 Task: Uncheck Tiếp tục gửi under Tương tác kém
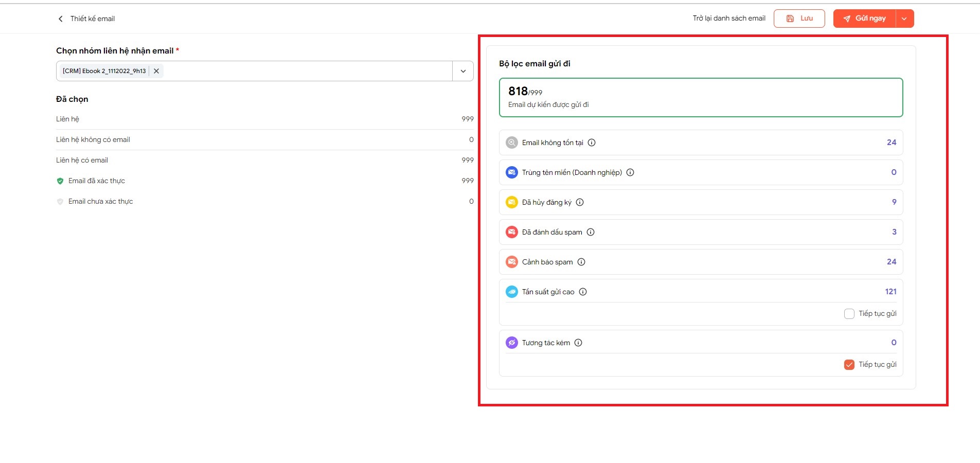coord(849,365)
